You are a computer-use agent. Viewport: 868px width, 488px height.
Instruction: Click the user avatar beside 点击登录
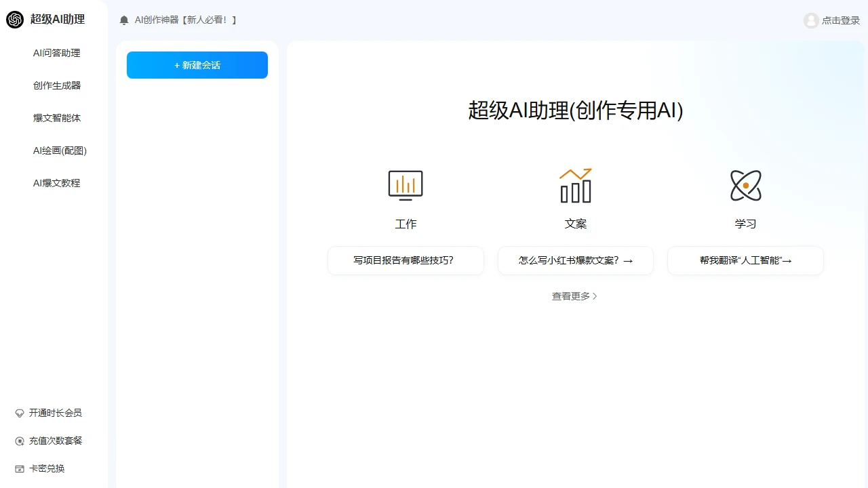coord(811,20)
